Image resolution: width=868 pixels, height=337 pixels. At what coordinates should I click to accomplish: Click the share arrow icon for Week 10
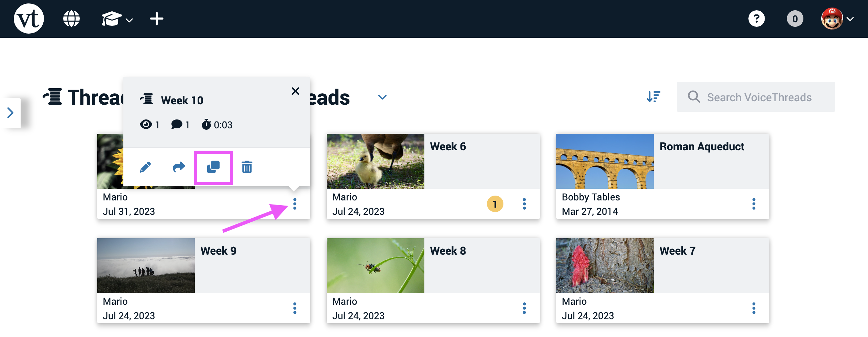pyautogui.click(x=179, y=167)
